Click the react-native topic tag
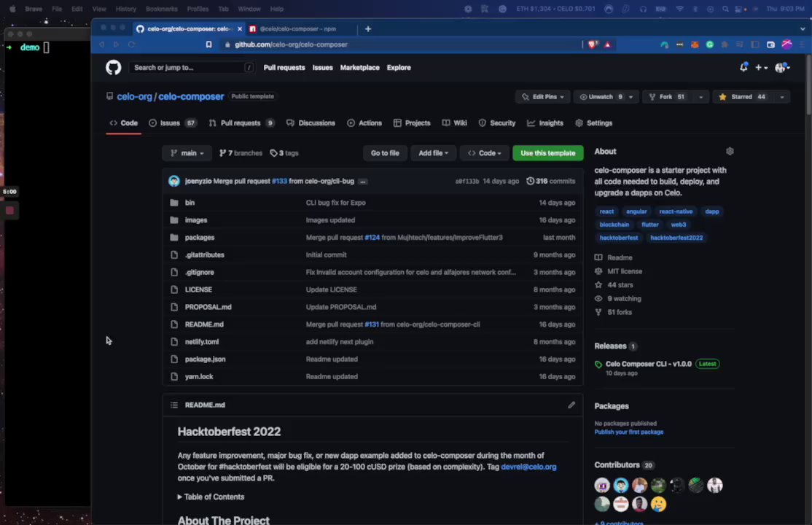 tap(675, 211)
